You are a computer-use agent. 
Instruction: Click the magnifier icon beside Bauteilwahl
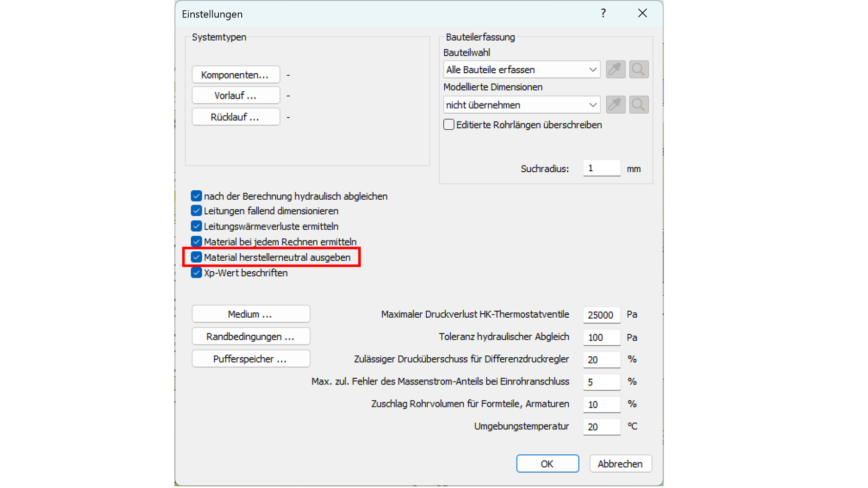tap(639, 69)
